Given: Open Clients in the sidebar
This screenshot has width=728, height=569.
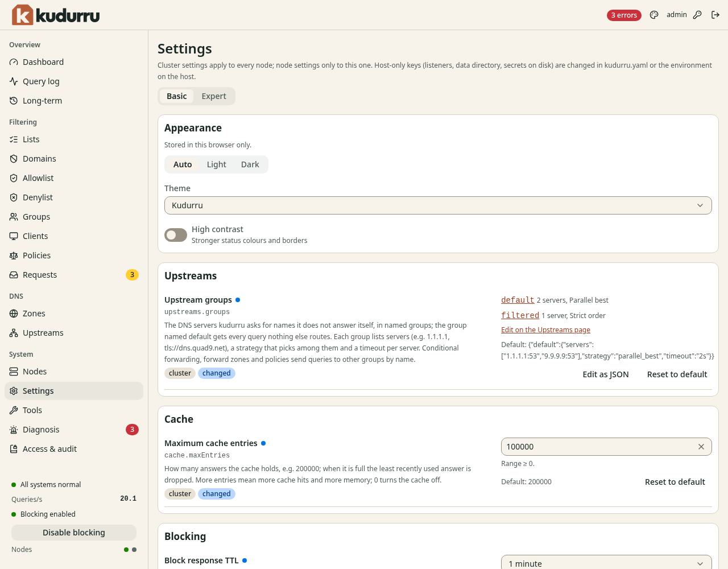Looking at the screenshot, I should click(74, 236).
